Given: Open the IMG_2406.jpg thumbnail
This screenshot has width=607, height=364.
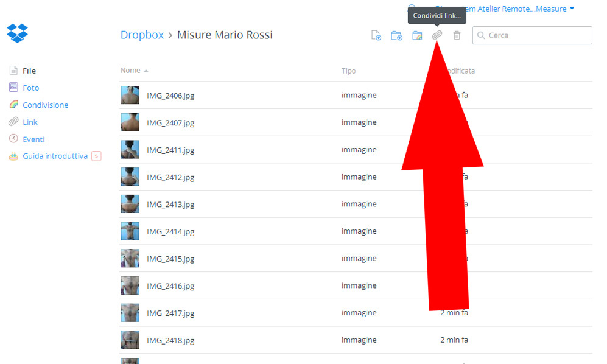Looking at the screenshot, I should [x=130, y=95].
